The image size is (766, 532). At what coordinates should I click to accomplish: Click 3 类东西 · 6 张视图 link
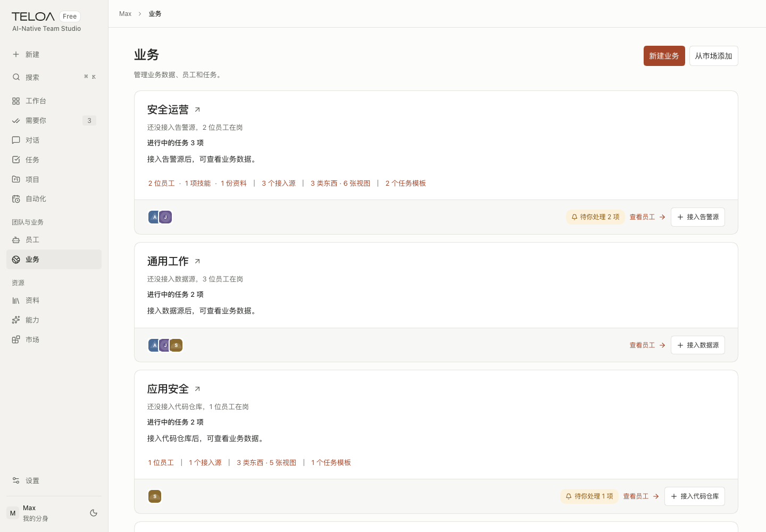click(340, 183)
